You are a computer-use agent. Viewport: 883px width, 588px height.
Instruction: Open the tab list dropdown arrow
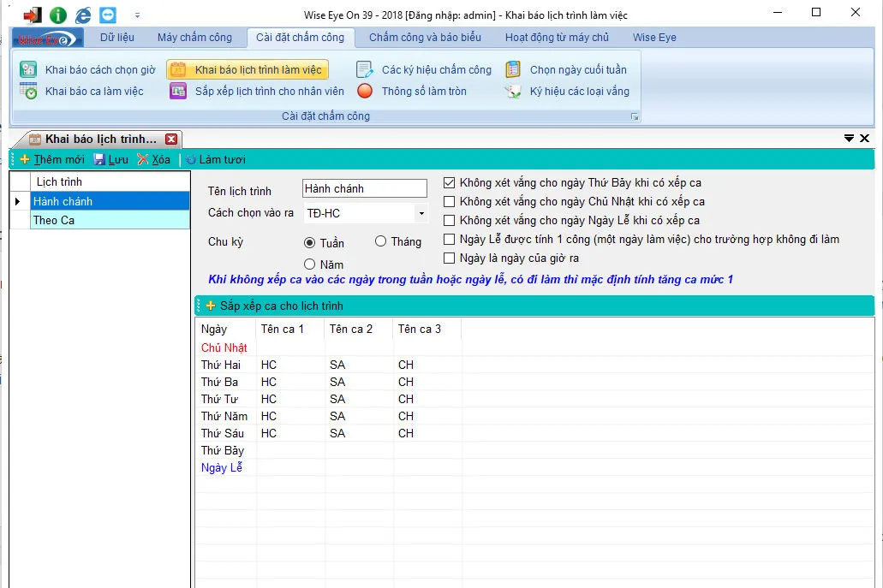coord(849,139)
